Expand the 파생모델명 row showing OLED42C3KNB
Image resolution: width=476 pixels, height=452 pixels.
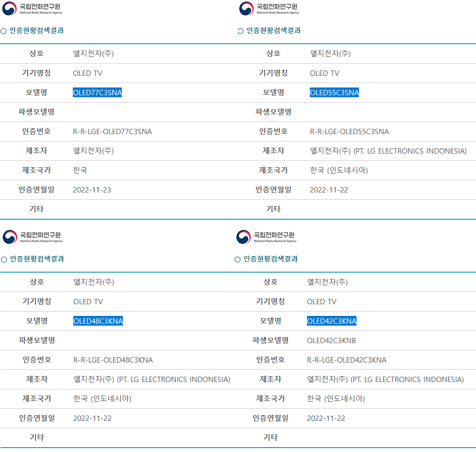pyautogui.click(x=331, y=340)
